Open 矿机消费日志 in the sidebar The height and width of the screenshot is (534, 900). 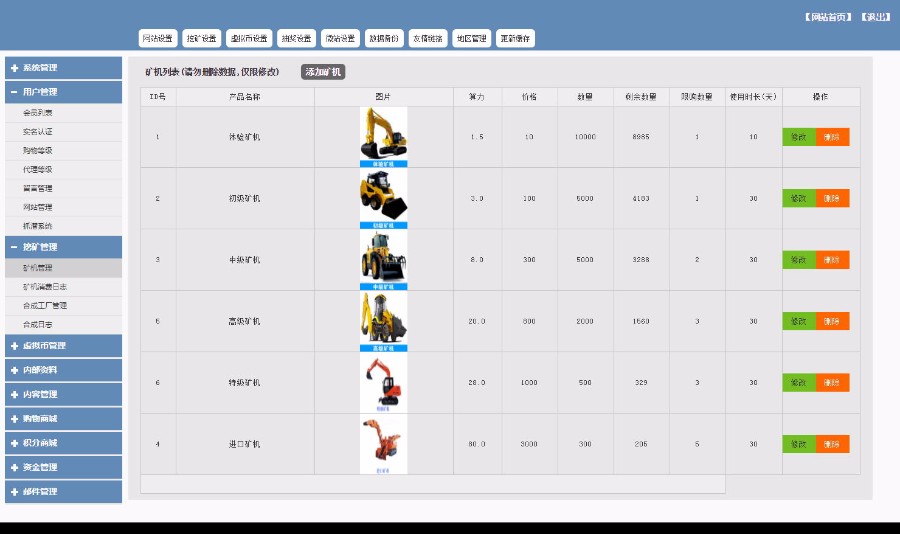click(x=64, y=287)
